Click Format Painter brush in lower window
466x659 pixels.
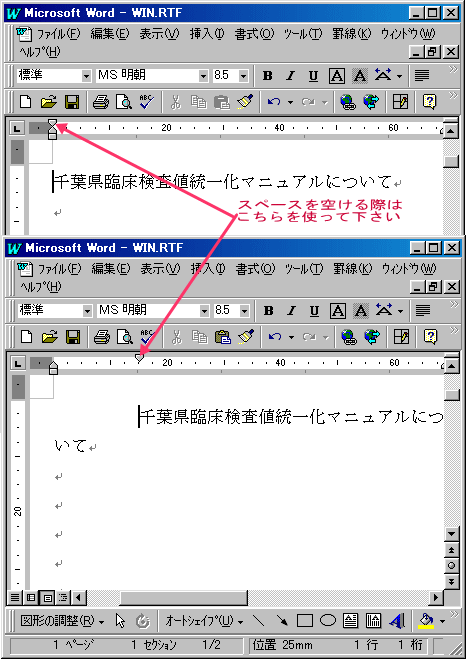pos(245,336)
